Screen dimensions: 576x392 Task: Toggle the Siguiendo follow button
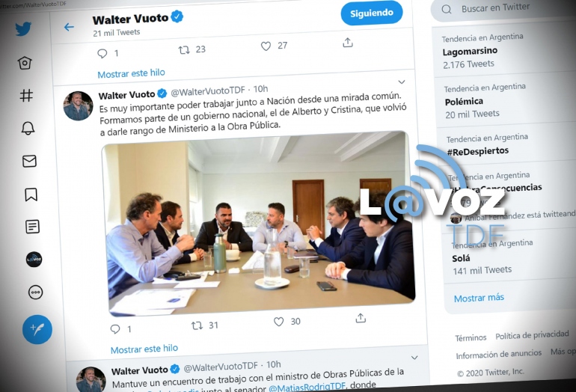[x=371, y=13]
